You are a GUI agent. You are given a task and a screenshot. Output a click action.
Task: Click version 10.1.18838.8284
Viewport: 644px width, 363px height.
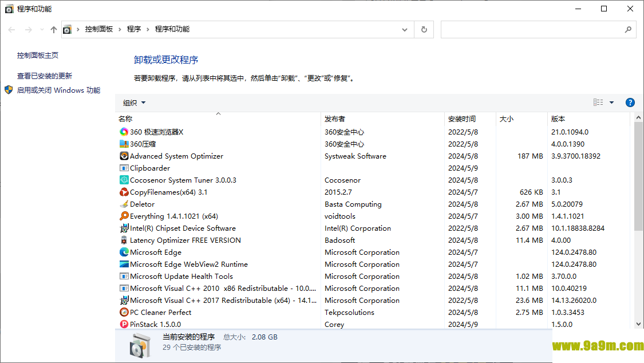[578, 228]
